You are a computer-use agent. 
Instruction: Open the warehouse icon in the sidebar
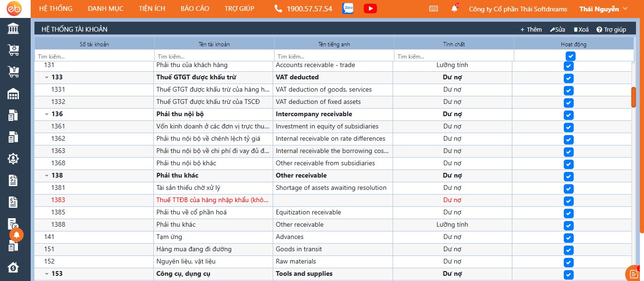point(13,94)
